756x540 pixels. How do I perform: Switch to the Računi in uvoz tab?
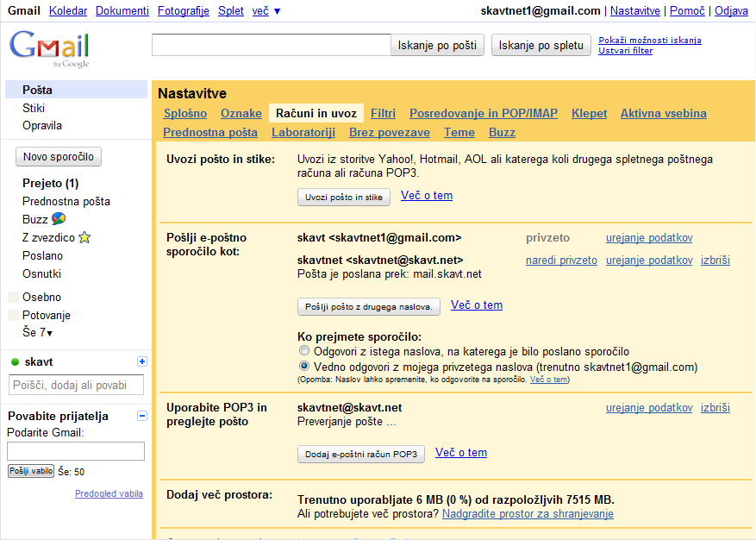(316, 113)
